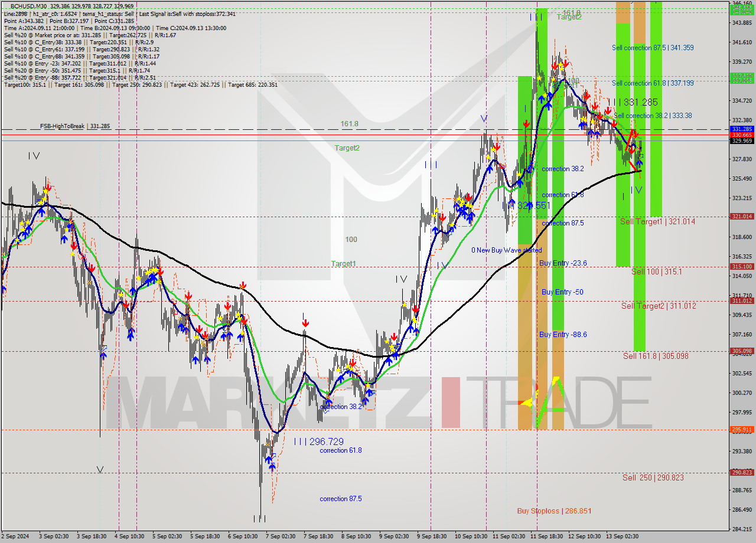Click the 'Sell 250 | 290.823' label

point(653,477)
